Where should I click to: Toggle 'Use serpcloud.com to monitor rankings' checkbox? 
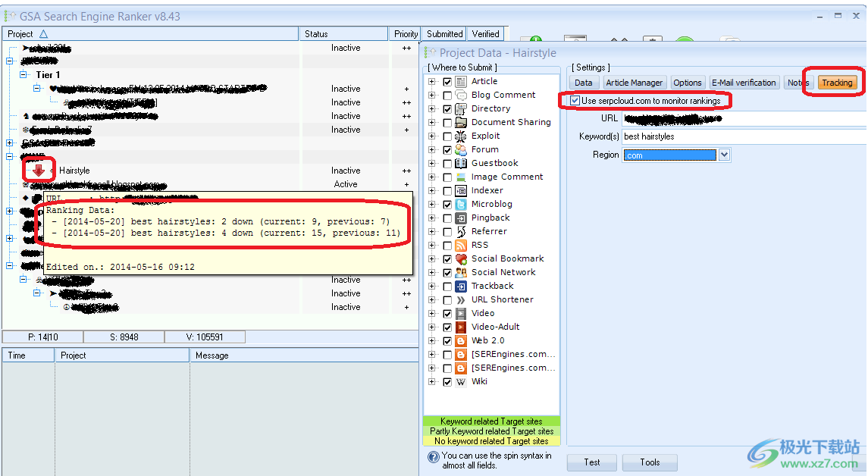coord(575,101)
